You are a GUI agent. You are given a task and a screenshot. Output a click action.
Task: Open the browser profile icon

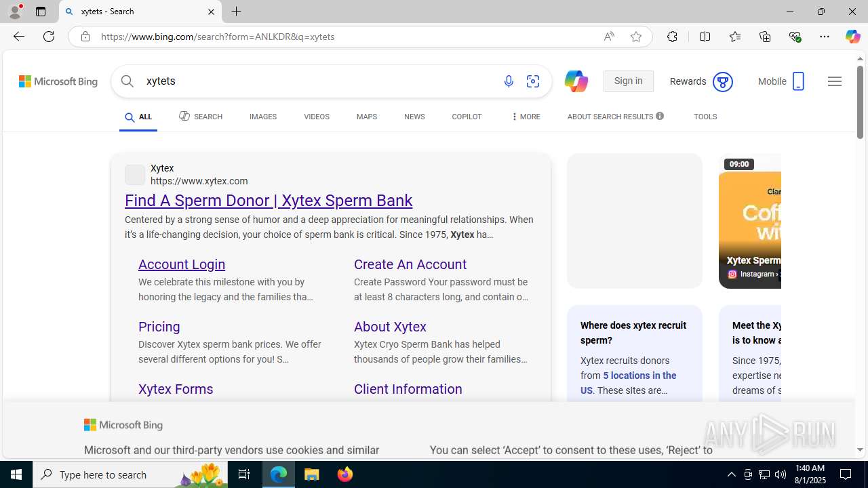click(15, 12)
